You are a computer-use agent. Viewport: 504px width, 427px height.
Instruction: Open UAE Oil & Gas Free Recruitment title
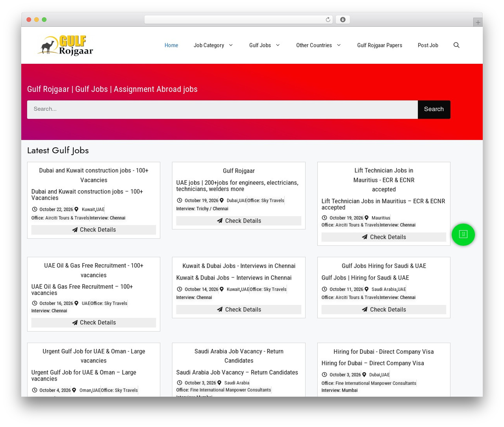[x=94, y=271]
